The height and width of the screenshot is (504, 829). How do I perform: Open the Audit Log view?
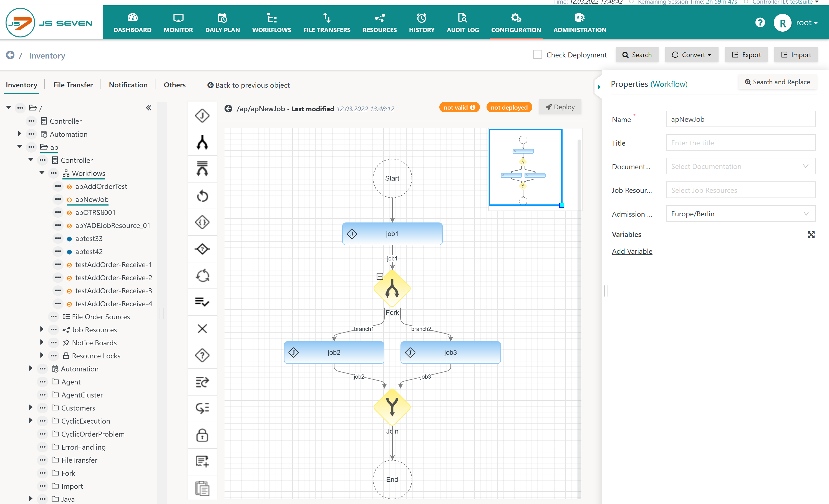tap(463, 22)
